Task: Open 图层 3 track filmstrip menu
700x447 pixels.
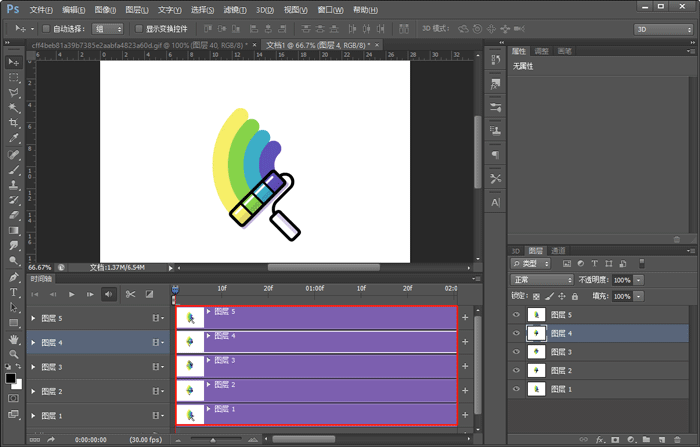Action: tap(158, 367)
